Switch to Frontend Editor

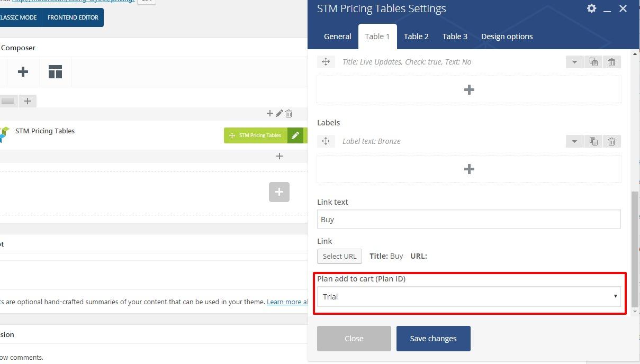pyautogui.click(x=73, y=17)
